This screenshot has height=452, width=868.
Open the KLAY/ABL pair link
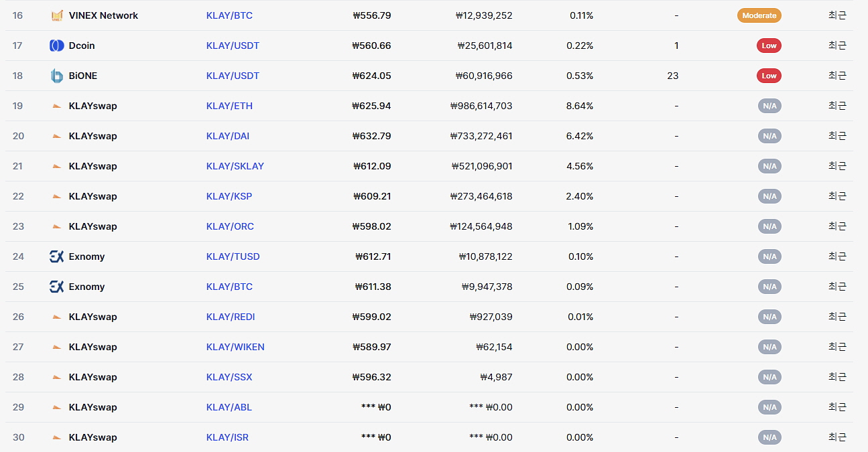tap(229, 407)
